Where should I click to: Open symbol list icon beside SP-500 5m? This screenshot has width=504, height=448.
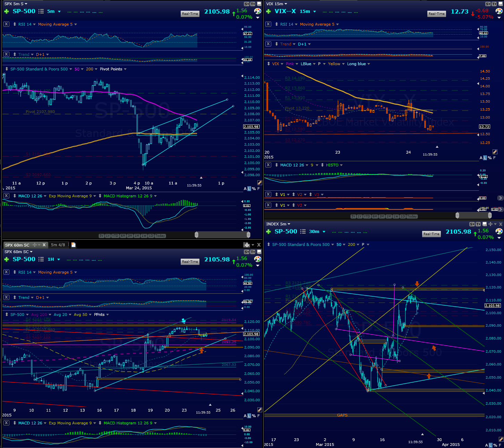[41, 11]
